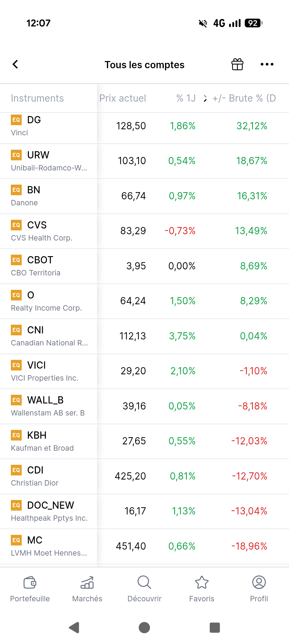Open the WALL_B Wallenstam row

144,406
